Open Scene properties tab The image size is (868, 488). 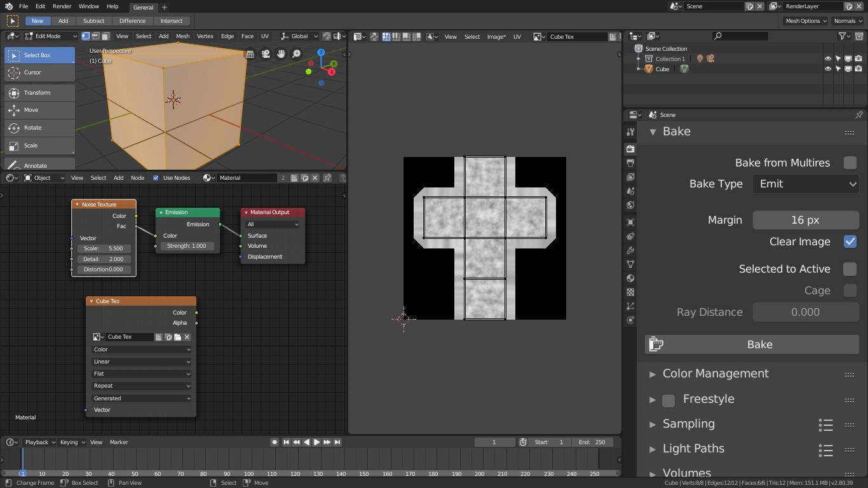630,191
